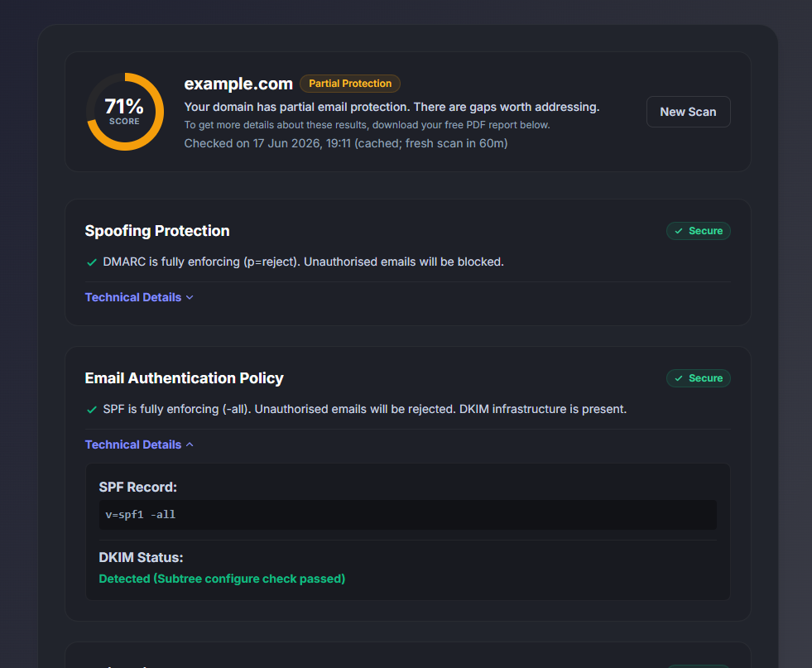Click the checkmark icon in Email Authentication Secure badge
Image resolution: width=812 pixels, height=668 pixels.
[x=679, y=378]
